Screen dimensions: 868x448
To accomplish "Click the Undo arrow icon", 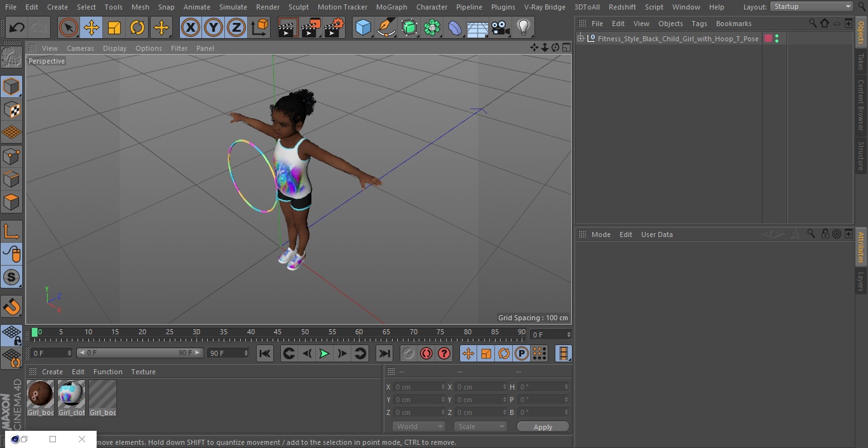I will (17, 27).
